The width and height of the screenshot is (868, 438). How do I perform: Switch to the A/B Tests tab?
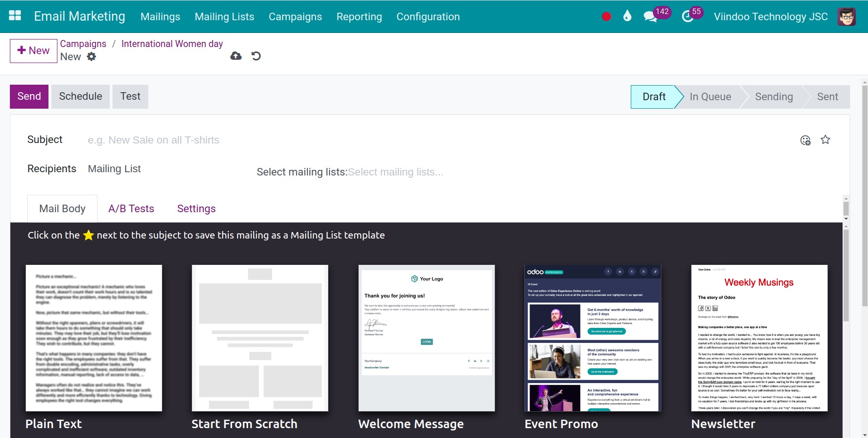[x=131, y=209]
